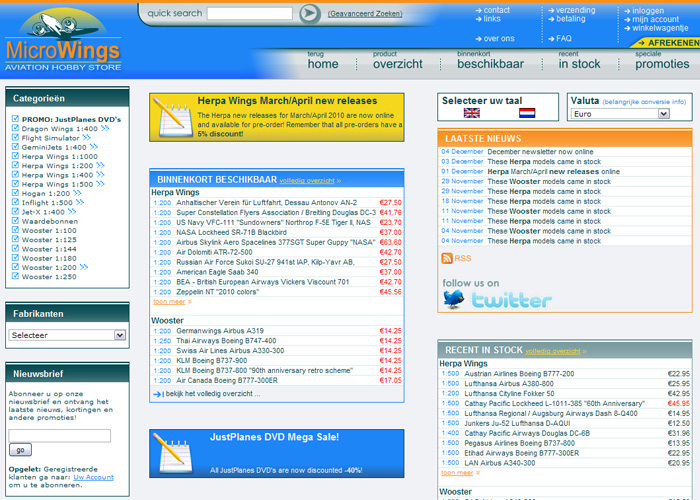Select the English flag language

point(471,113)
